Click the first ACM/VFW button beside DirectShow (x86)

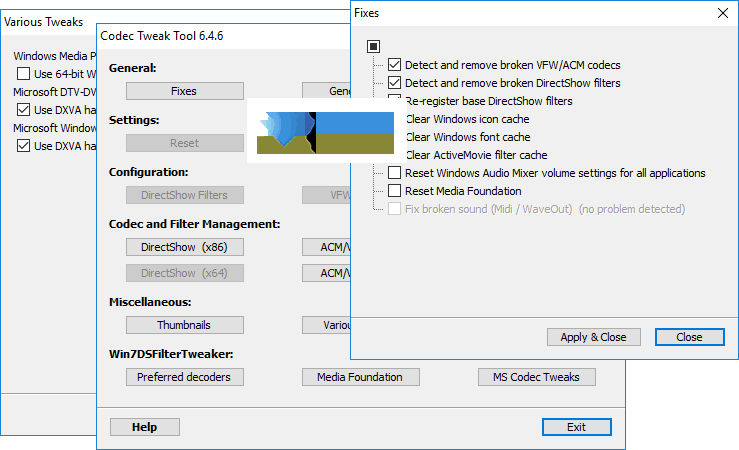click(x=326, y=247)
